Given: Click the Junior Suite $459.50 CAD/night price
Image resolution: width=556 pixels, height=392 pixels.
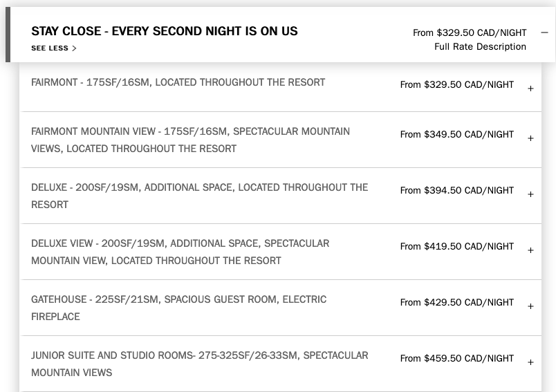Looking at the screenshot, I should tap(457, 359).
